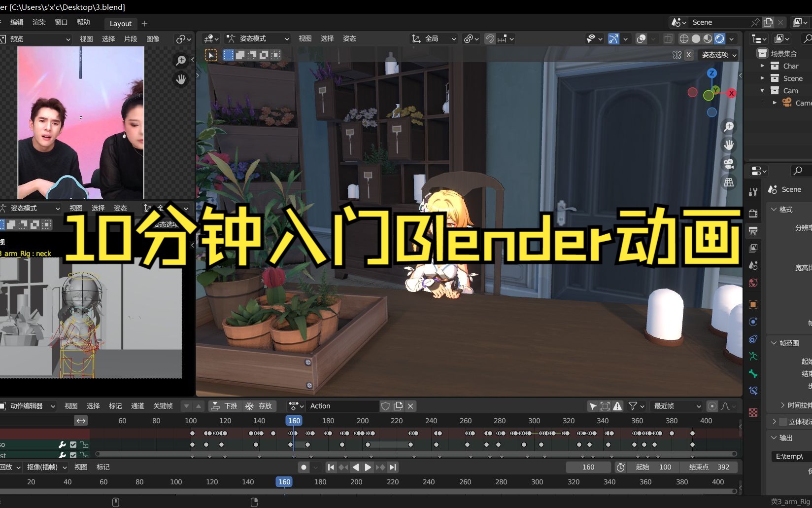Open 渲染 menu in top bar
Viewport: 812px width, 508px height.
click(x=39, y=22)
